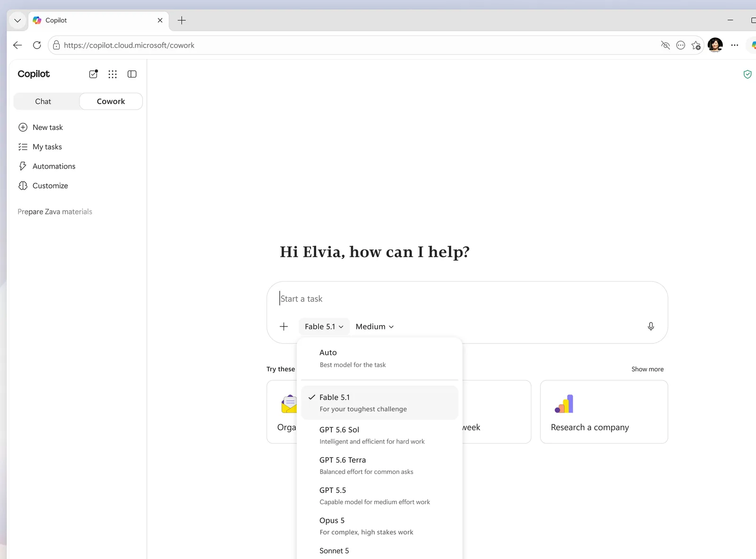This screenshot has height=559, width=756.
Task: Choose Sonnet 5 model
Action: [x=379, y=551]
